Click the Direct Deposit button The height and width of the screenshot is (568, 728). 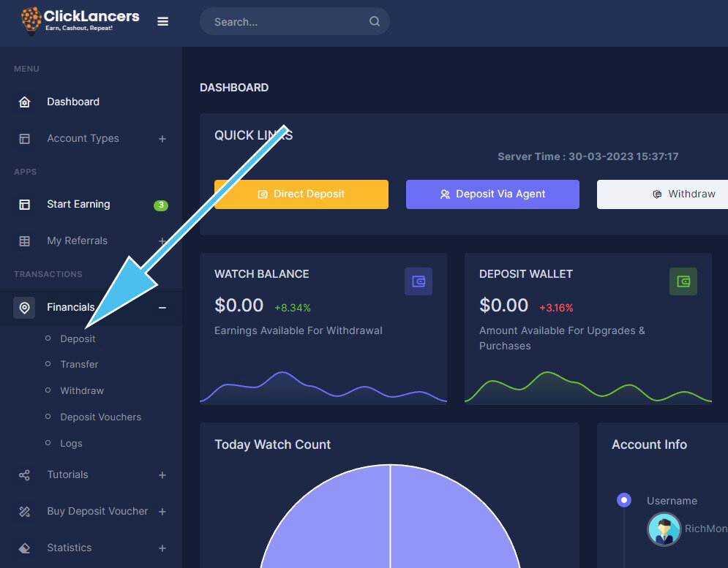pyautogui.click(x=301, y=194)
